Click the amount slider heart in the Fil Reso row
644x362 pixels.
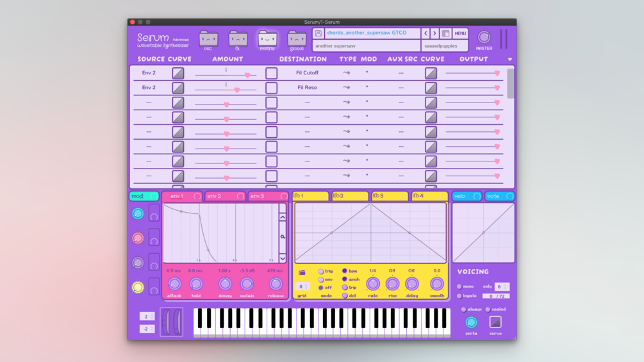(x=237, y=90)
